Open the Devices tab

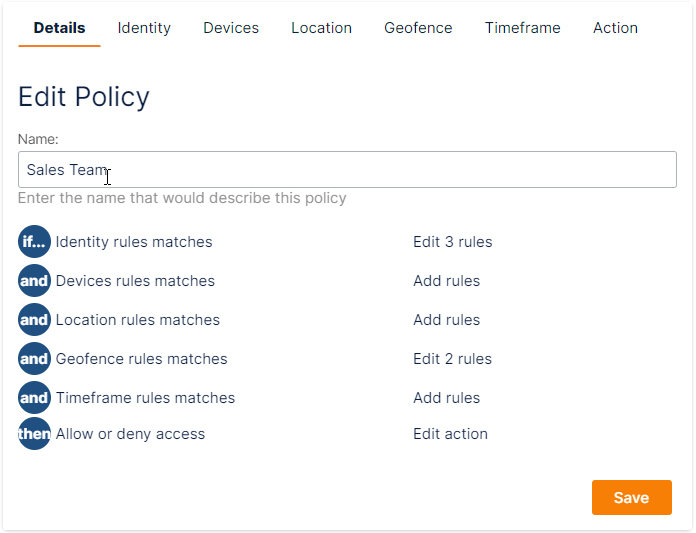point(231,28)
